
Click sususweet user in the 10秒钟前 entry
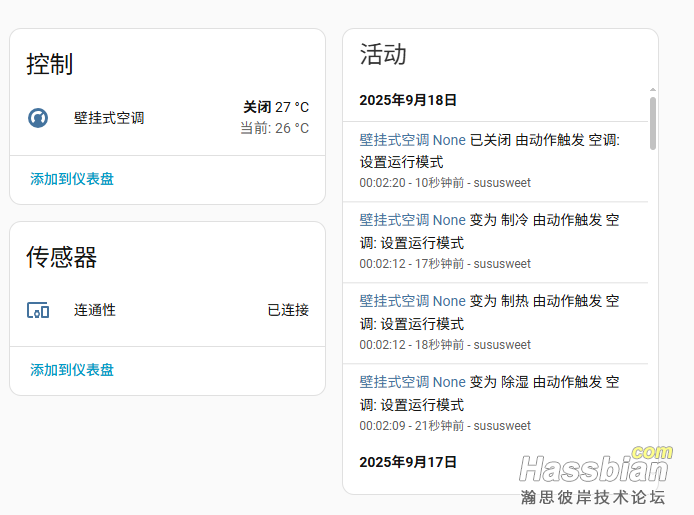[501, 183]
